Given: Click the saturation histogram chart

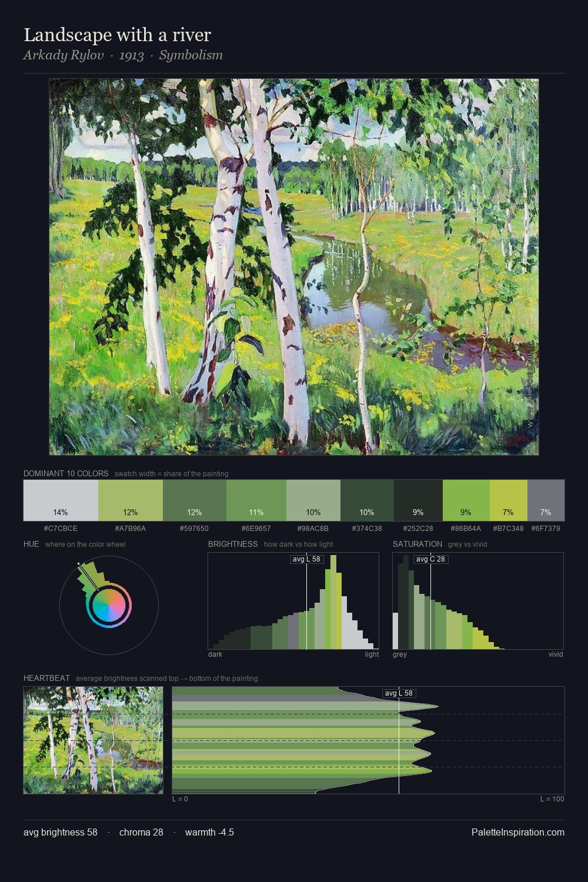Looking at the screenshot, I should [x=478, y=601].
